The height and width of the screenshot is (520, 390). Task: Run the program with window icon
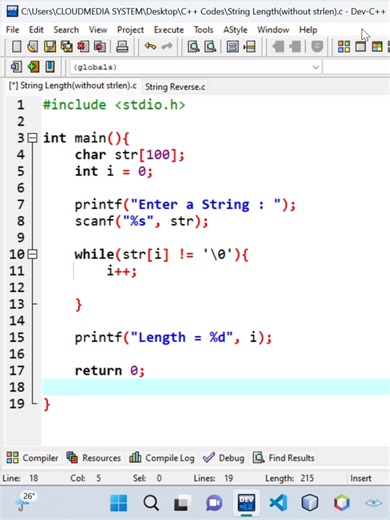pyautogui.click(x=360, y=46)
